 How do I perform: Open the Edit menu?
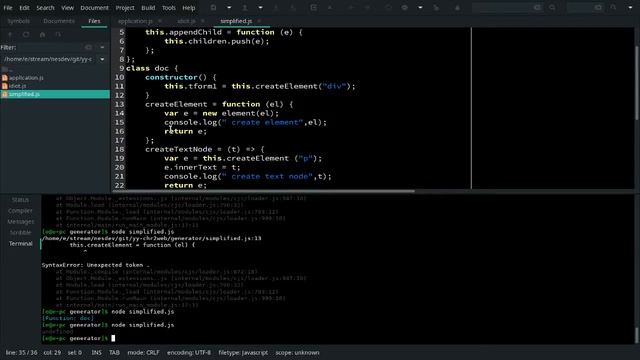(24, 8)
